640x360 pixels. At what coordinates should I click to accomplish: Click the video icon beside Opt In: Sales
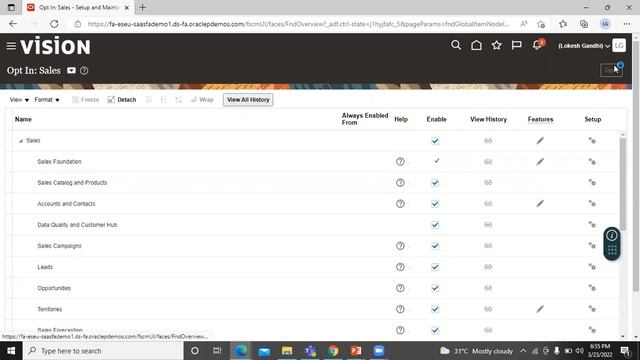pos(71,71)
